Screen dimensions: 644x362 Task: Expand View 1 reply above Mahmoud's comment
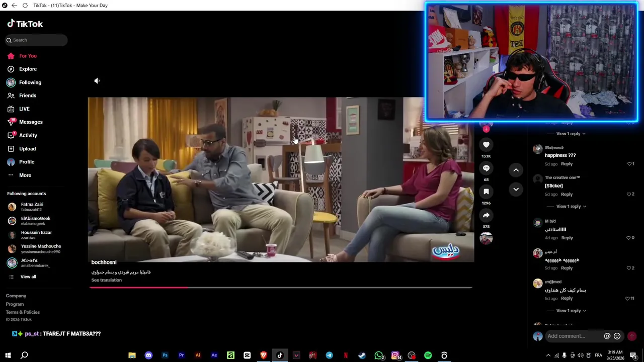571,134
